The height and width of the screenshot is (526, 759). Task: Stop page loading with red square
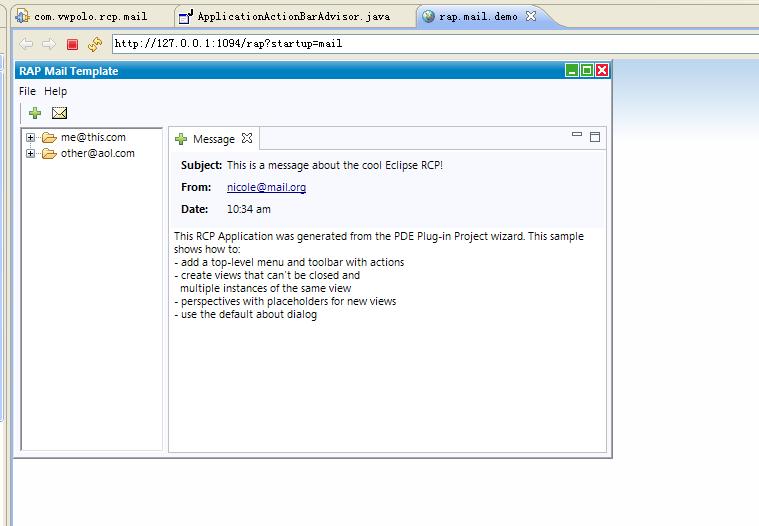(x=72, y=45)
